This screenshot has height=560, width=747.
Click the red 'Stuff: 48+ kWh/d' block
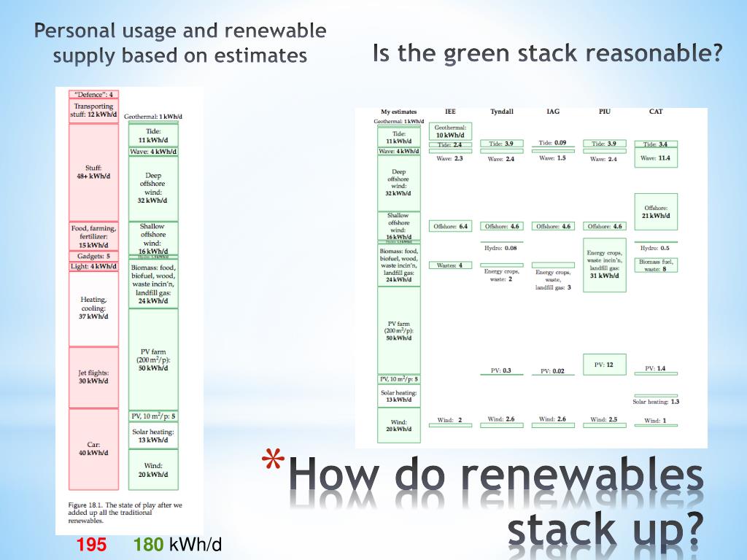93,172
